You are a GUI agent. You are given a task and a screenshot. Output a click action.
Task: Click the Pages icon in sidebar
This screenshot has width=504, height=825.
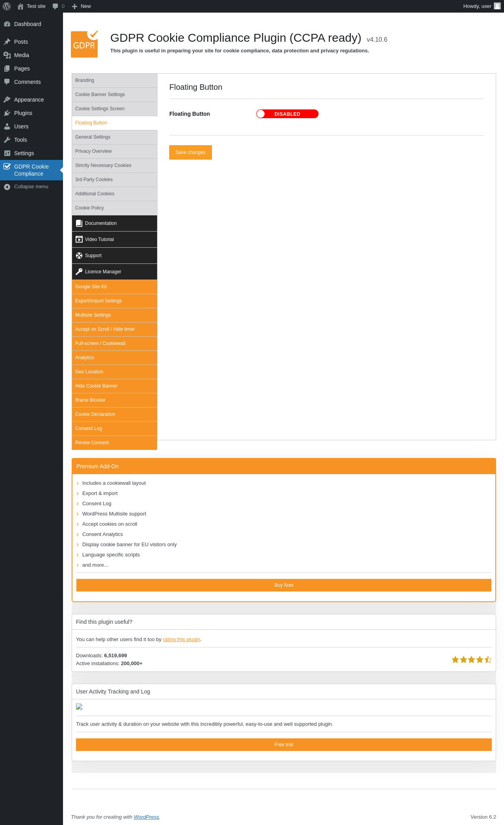[x=7, y=69]
